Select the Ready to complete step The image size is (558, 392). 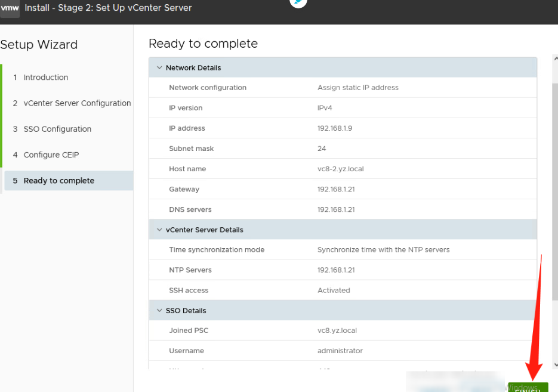pos(58,180)
